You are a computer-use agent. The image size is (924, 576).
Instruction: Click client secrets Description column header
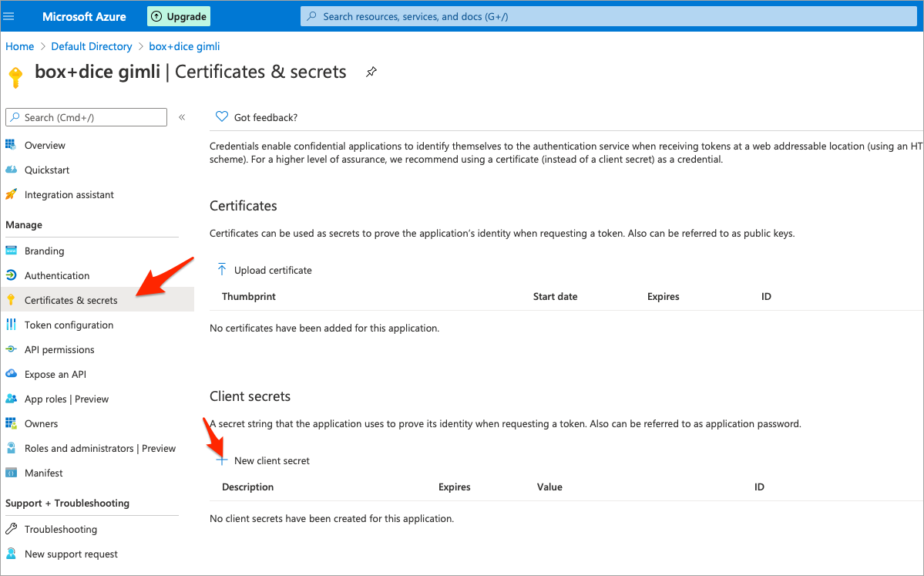[247, 487]
